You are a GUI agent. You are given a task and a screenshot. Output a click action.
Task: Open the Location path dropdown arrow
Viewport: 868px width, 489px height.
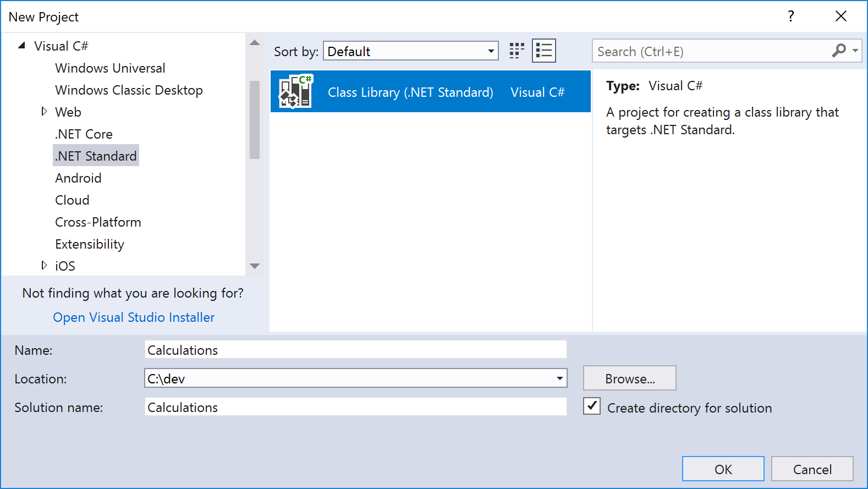point(559,378)
